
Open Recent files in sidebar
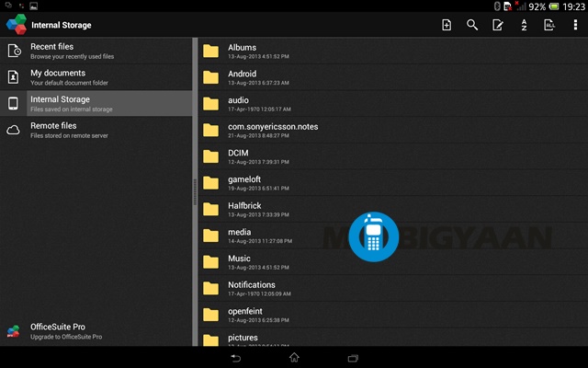(96, 52)
